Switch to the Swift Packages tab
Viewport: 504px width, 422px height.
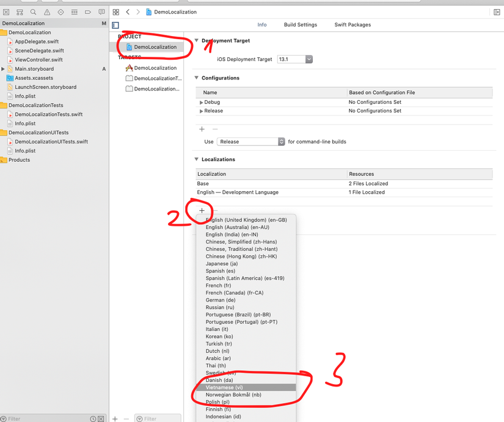click(352, 25)
